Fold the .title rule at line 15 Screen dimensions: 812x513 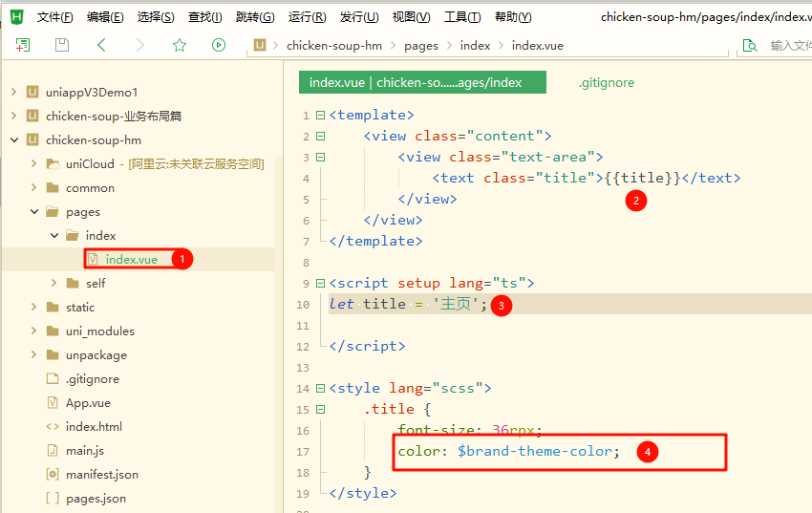click(x=321, y=410)
